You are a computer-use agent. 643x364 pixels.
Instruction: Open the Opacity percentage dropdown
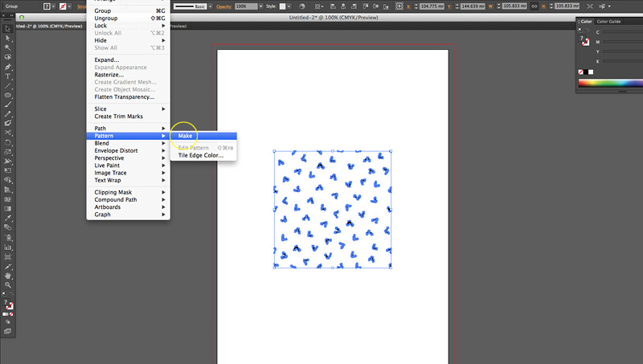click(260, 6)
